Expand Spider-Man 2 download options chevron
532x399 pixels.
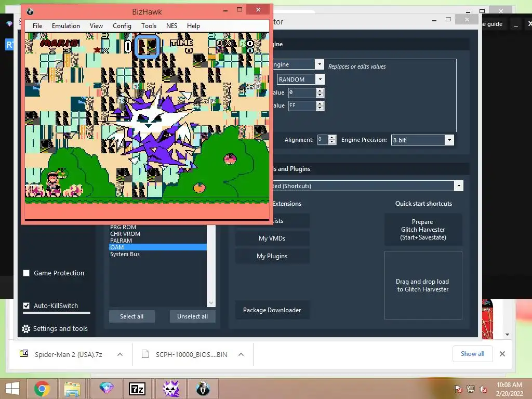click(120, 354)
